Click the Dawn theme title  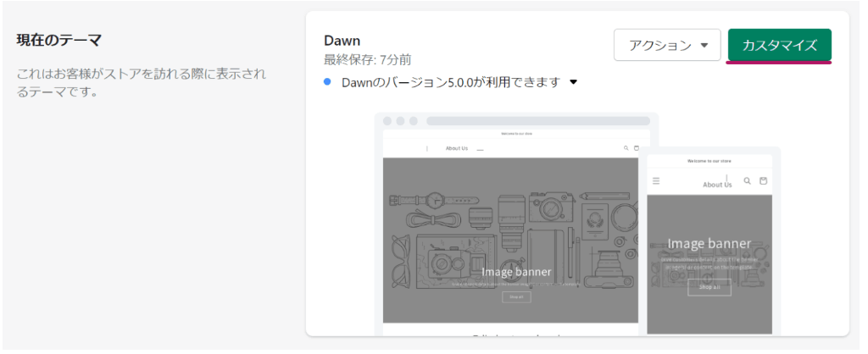point(342,41)
